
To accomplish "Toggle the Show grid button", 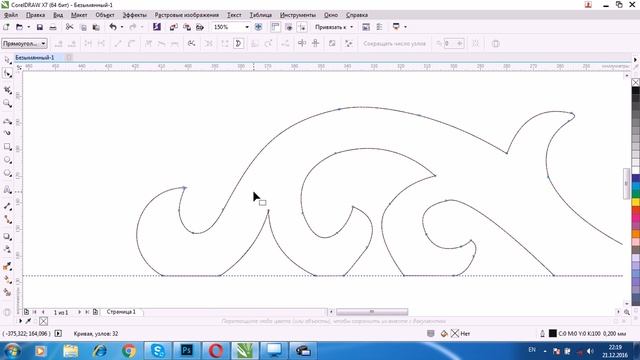I will tap(289, 27).
